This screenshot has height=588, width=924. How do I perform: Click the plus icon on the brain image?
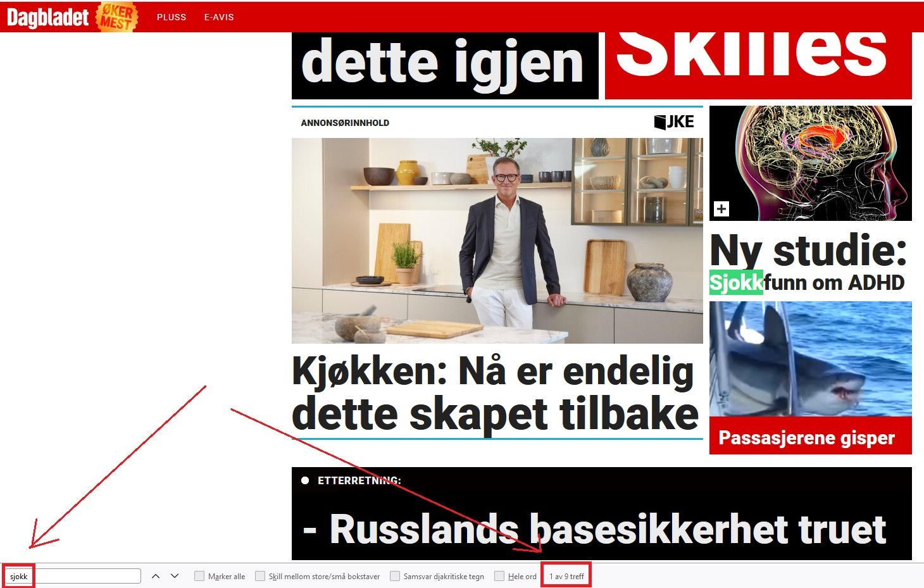tap(721, 209)
